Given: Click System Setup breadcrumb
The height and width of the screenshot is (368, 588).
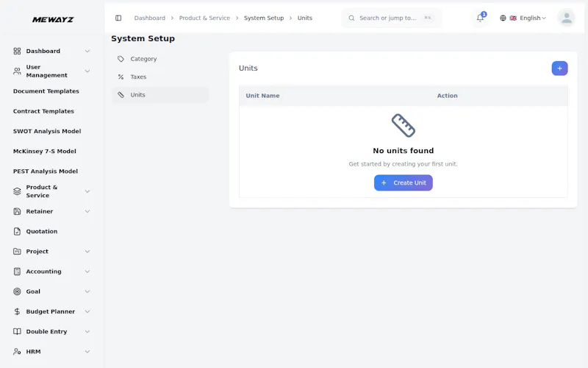Looking at the screenshot, I should pyautogui.click(x=264, y=18).
